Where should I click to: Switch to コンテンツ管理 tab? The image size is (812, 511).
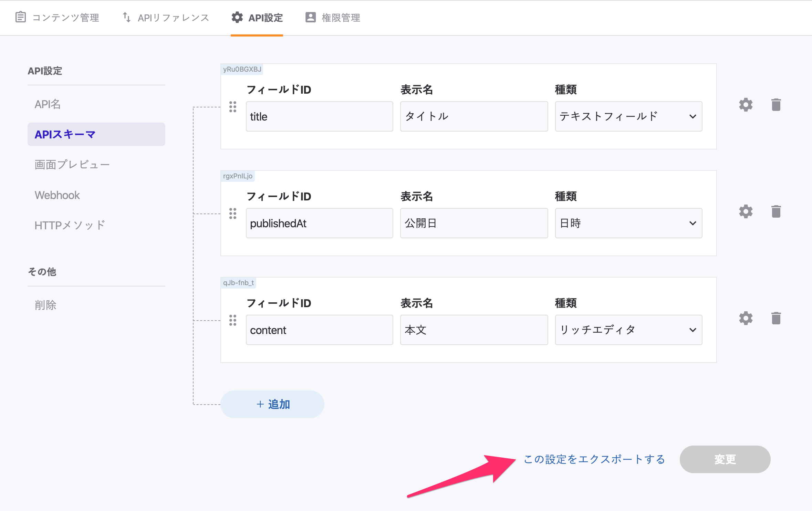(58, 18)
